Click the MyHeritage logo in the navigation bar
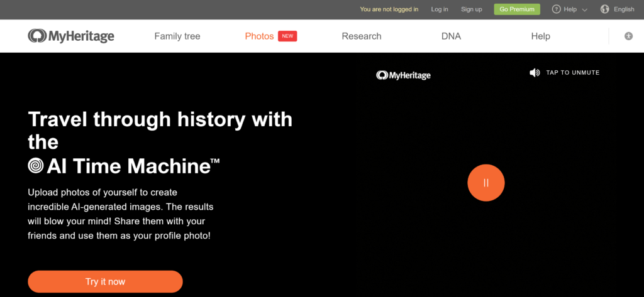The height and width of the screenshot is (297, 644). [x=71, y=36]
